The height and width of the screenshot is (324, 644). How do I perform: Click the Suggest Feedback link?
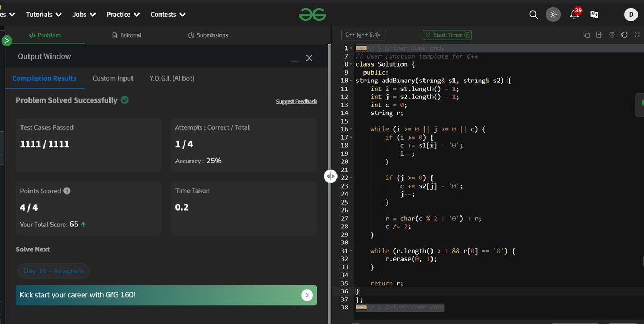[x=296, y=102]
